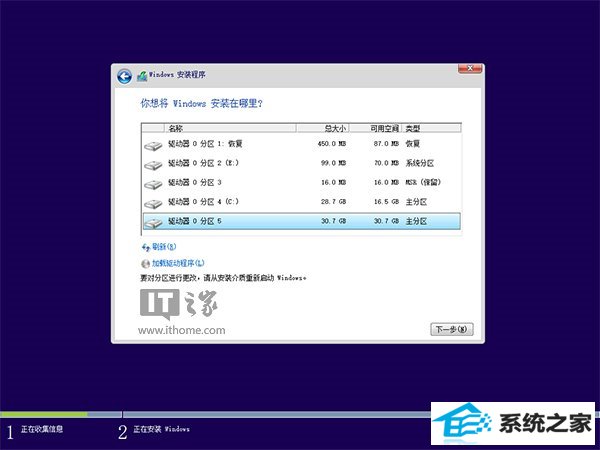600x450 pixels.
Task: Click the 99.0 MB total size cell
Action: click(x=333, y=163)
